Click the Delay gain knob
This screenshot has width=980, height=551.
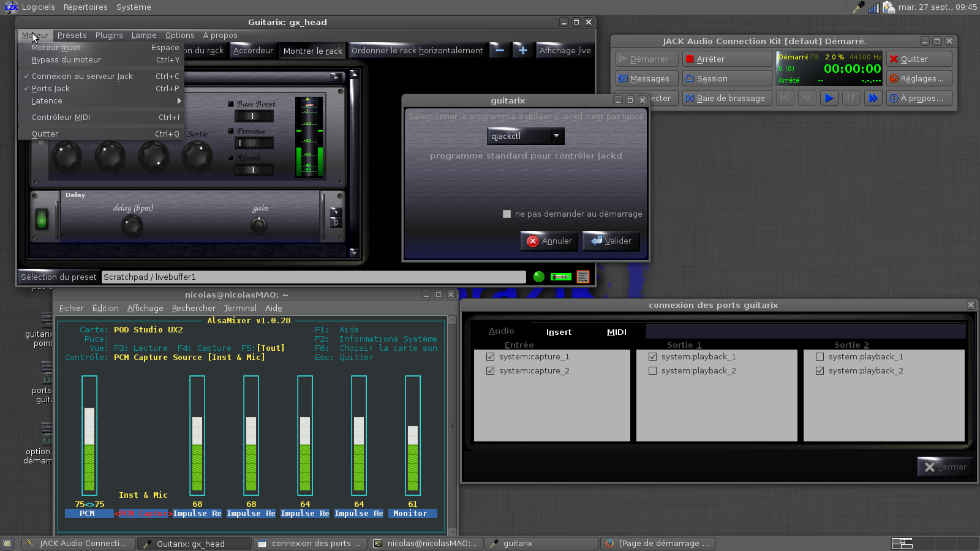click(259, 225)
